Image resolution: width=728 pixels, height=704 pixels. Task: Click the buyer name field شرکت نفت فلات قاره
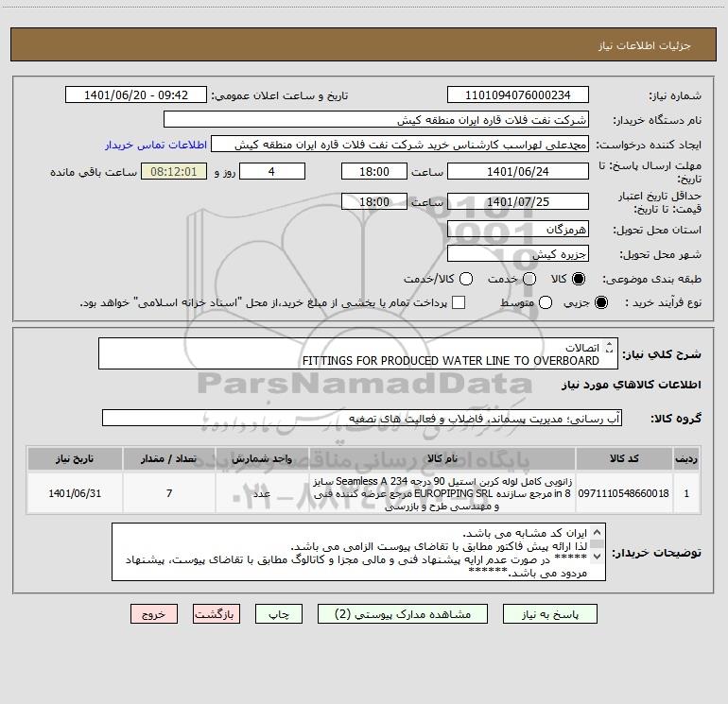pyautogui.click(x=376, y=120)
